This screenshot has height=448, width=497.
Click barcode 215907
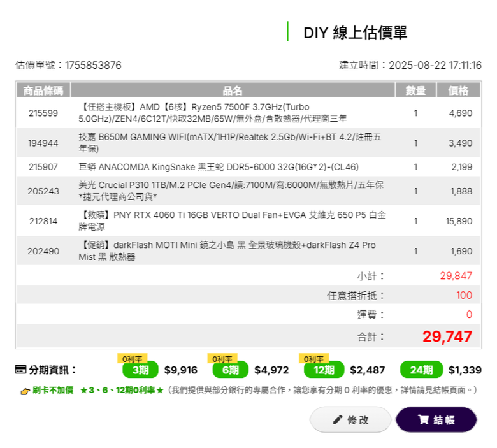43,167
